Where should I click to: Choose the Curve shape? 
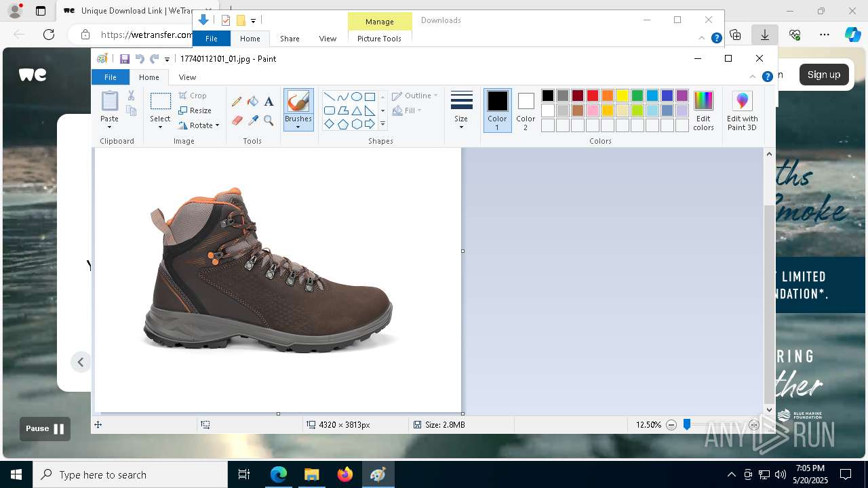(342, 97)
